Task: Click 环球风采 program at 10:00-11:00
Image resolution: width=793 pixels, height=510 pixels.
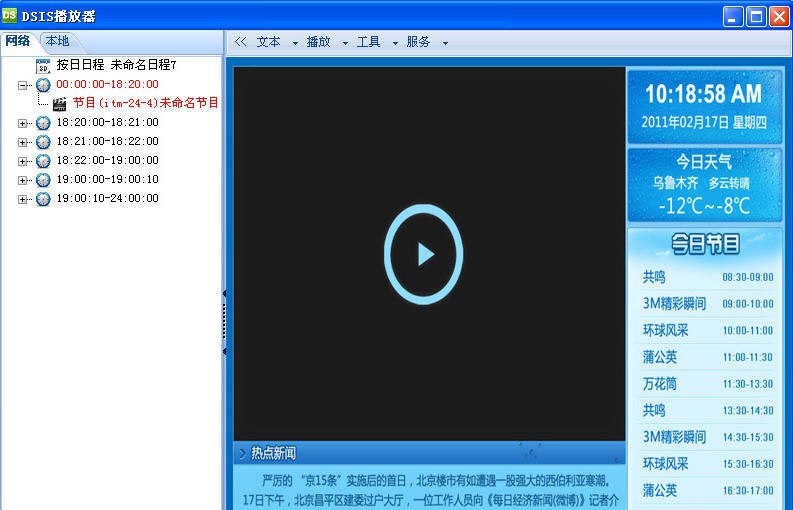Action: [x=707, y=330]
